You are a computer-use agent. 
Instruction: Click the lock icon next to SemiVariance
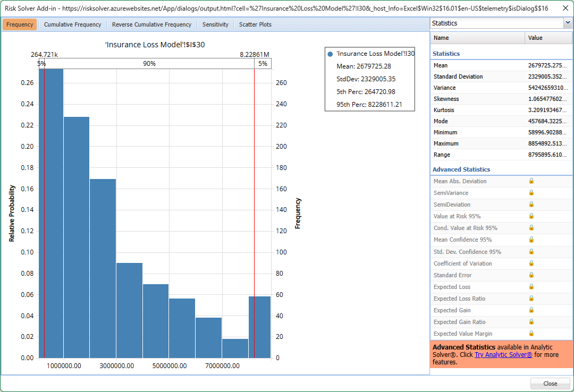[531, 193]
